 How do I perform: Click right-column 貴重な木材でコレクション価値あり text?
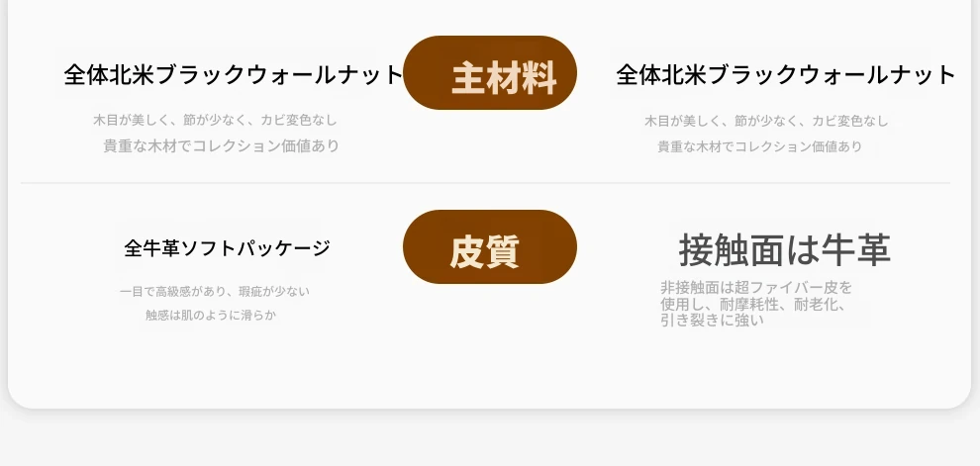click(760, 146)
